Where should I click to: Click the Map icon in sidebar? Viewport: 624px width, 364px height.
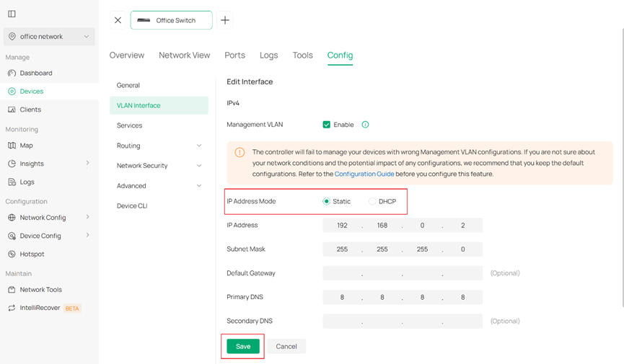click(12, 146)
